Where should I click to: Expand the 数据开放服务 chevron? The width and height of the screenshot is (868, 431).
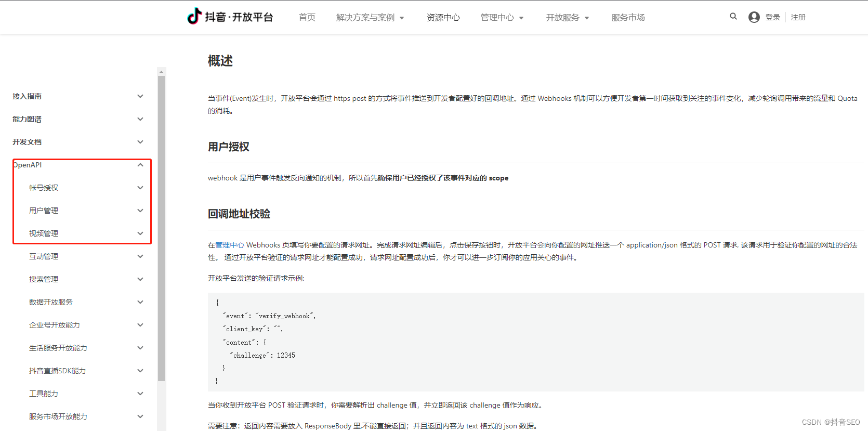pos(140,302)
